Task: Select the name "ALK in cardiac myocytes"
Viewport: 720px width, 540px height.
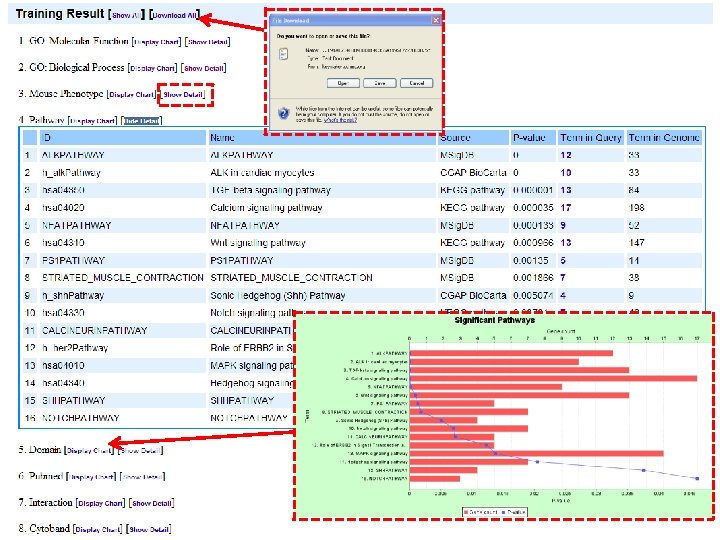Action: coord(262,173)
